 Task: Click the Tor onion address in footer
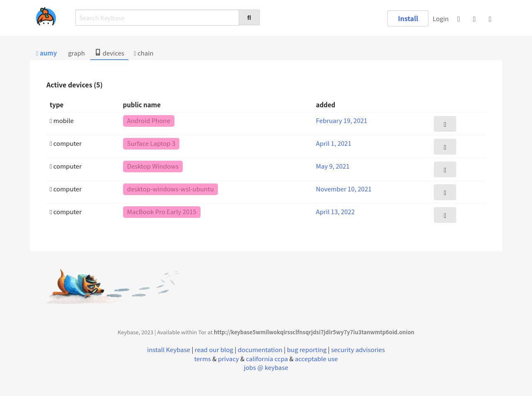click(314, 332)
